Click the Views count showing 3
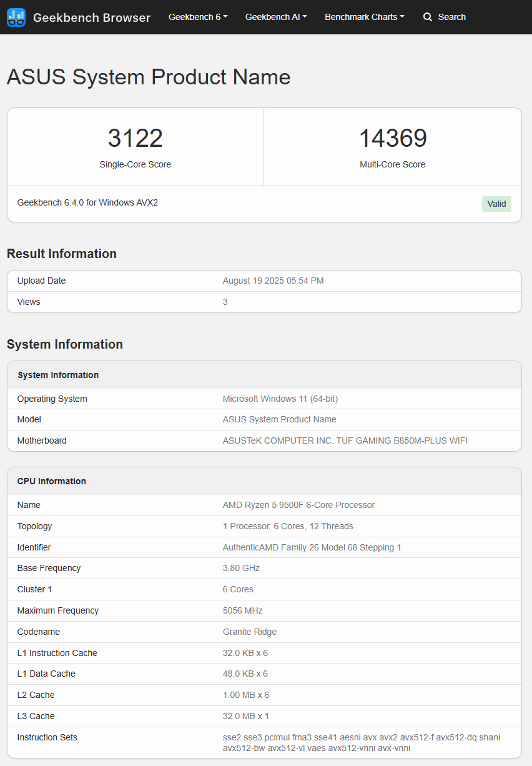532x766 pixels. [225, 302]
